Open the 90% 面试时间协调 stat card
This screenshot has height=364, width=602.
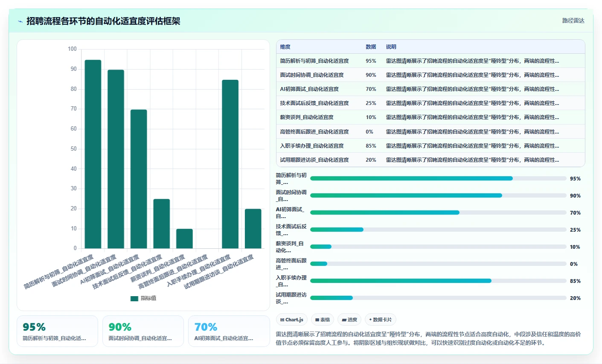point(143,331)
